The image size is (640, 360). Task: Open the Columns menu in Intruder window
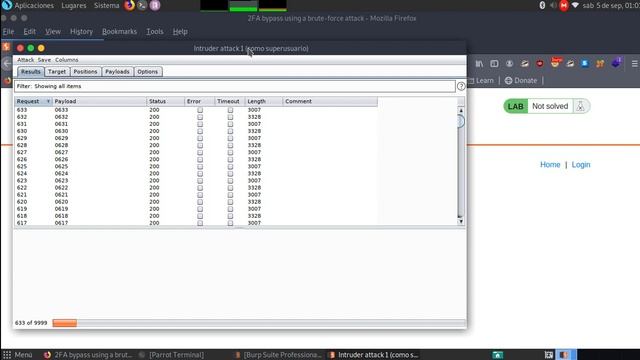tap(67, 60)
